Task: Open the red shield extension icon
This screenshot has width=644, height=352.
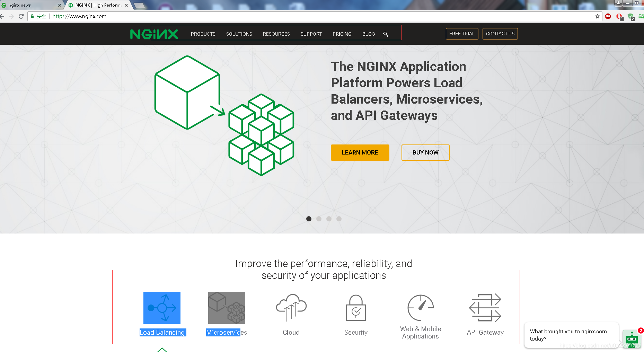Action: tap(620, 17)
